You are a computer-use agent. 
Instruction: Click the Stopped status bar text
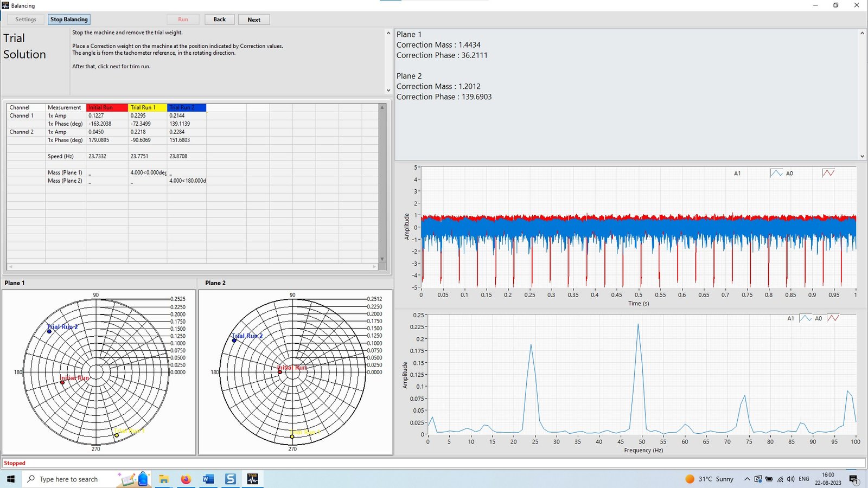pos(15,463)
